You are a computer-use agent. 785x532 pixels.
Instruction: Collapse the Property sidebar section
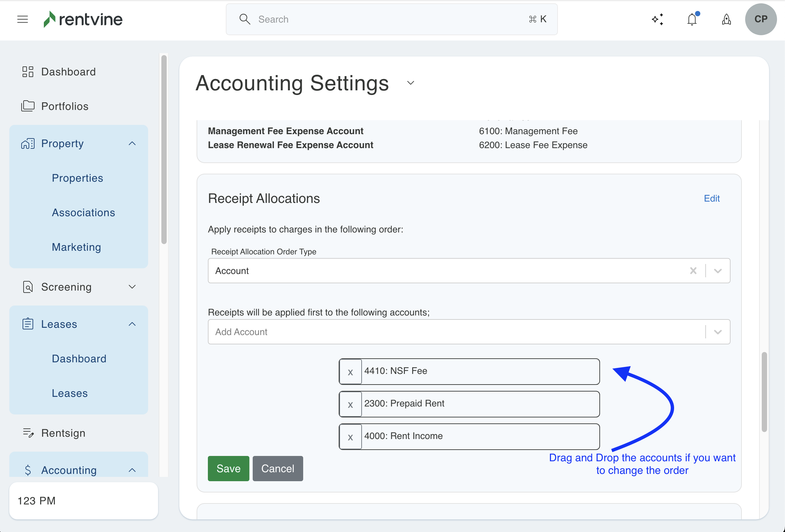point(132,143)
